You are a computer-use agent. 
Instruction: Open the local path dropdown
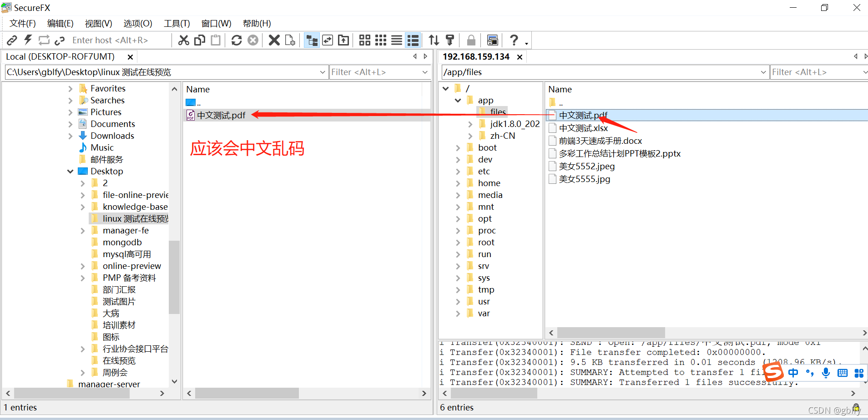click(323, 72)
